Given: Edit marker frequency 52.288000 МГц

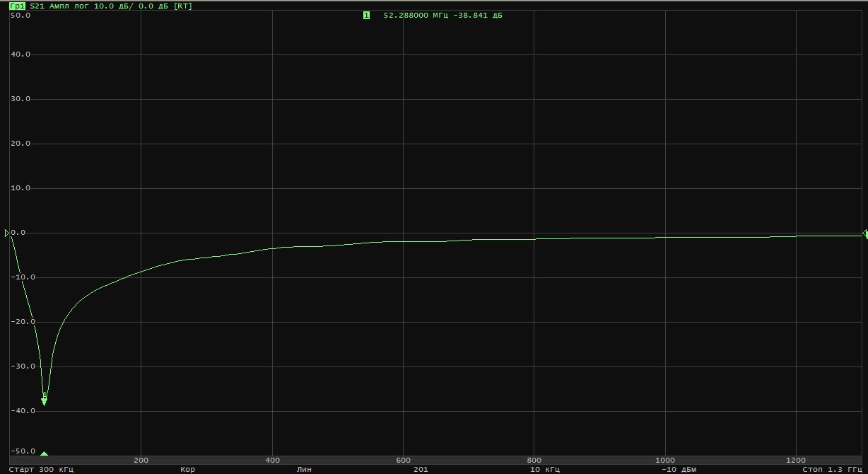Looking at the screenshot, I should [x=416, y=15].
